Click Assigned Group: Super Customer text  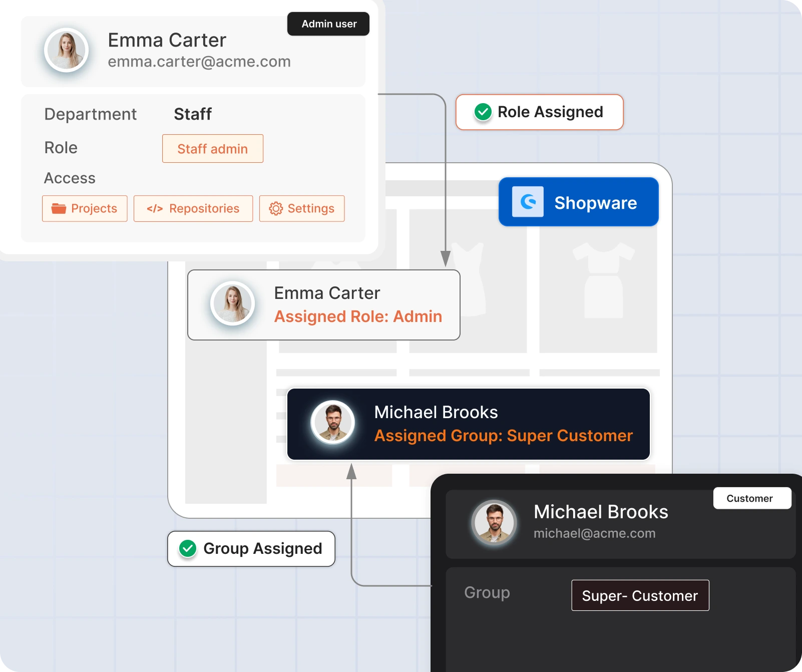point(504,436)
